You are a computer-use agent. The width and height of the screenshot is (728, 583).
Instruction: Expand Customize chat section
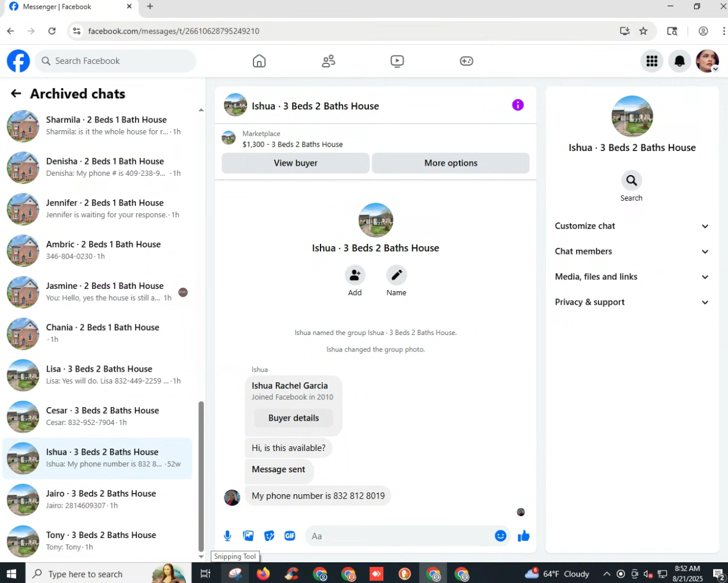(x=632, y=226)
